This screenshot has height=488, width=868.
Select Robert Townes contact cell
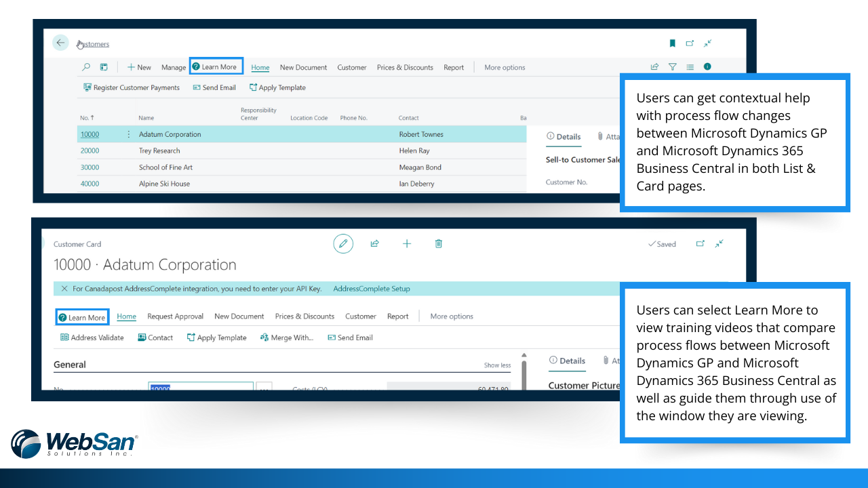pyautogui.click(x=421, y=134)
